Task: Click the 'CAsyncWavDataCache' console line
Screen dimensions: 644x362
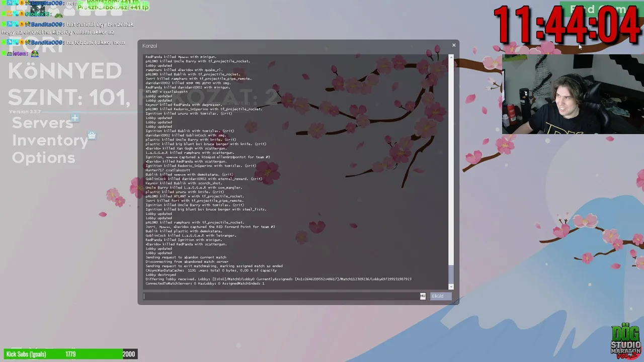Action: tap(211, 270)
